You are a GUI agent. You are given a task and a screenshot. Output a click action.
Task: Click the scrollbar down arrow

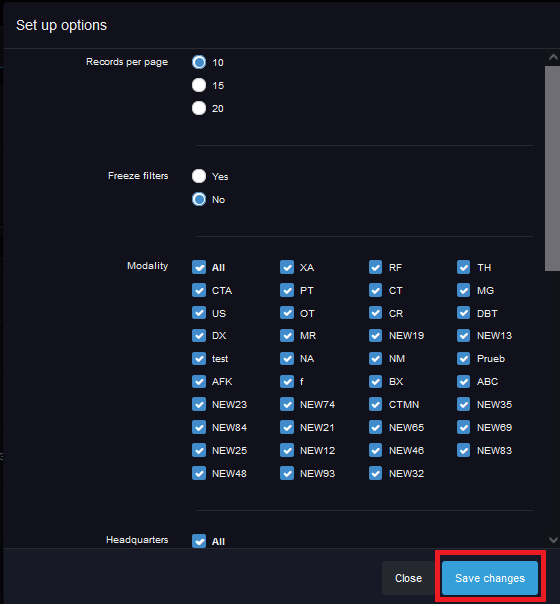553,540
